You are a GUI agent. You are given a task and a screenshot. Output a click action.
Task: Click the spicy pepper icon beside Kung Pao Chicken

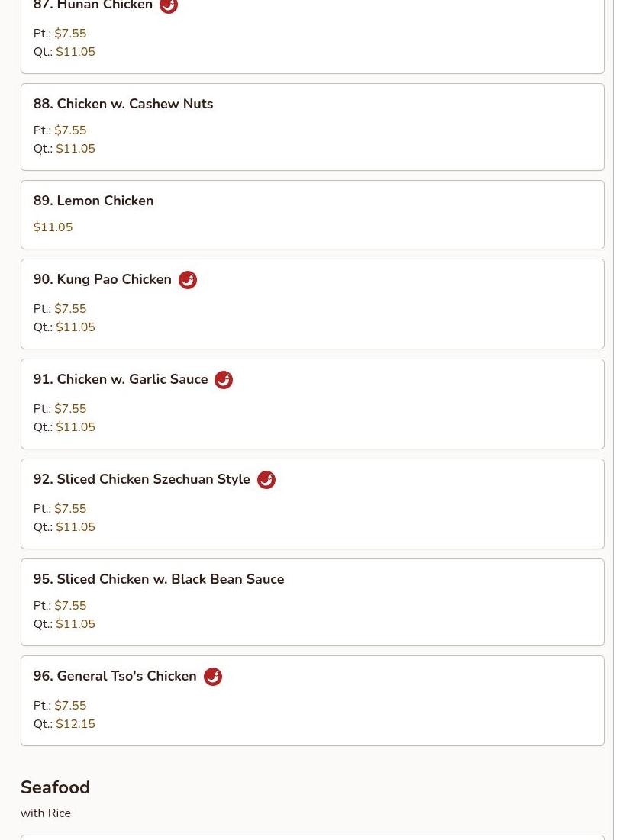[188, 280]
